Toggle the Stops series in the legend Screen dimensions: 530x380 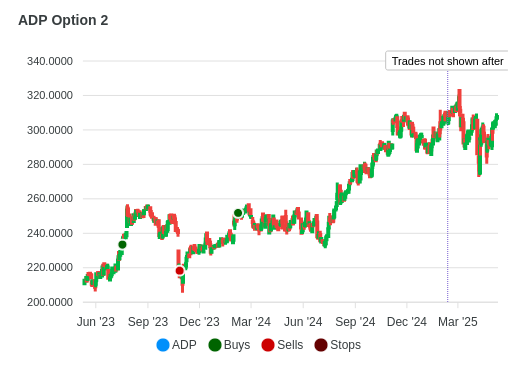(x=338, y=345)
